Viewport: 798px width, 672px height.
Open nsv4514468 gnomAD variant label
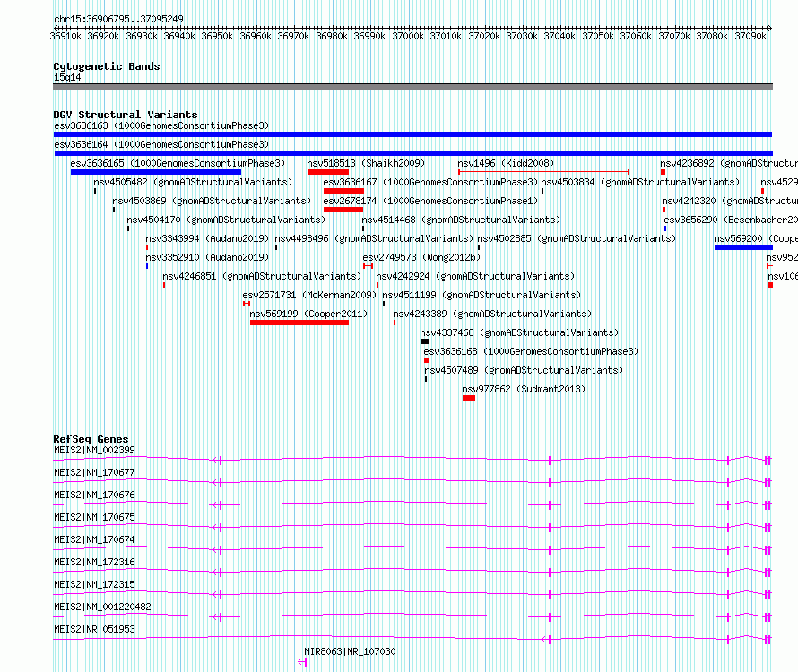click(x=461, y=220)
